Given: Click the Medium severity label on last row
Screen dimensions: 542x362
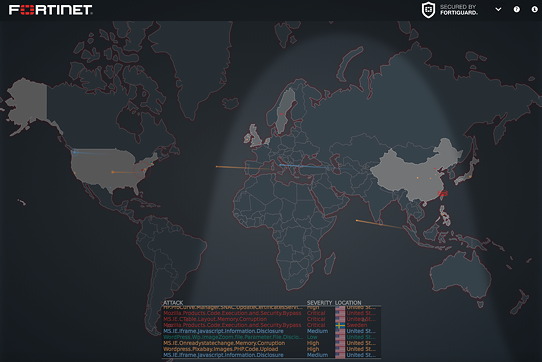Looking at the screenshot, I should coord(317,355).
